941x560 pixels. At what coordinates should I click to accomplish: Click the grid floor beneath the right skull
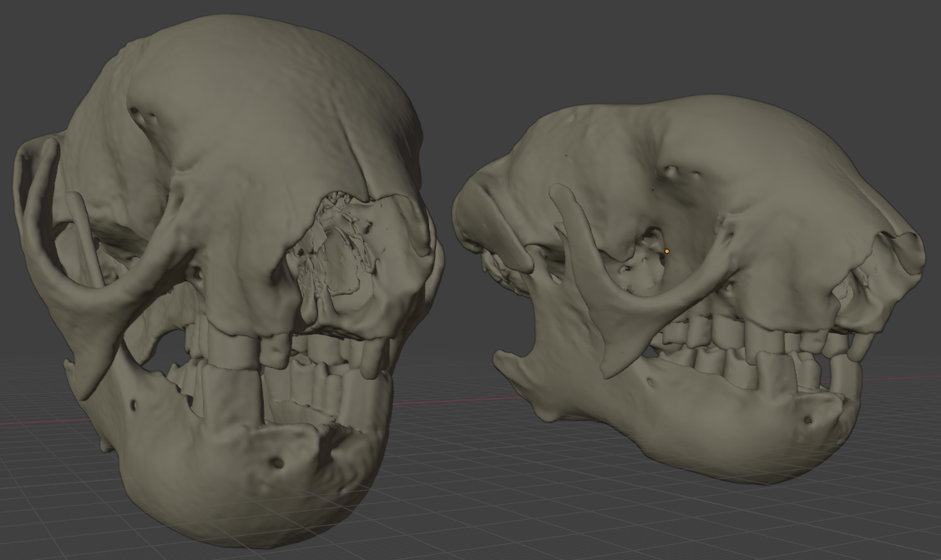pos(691,516)
